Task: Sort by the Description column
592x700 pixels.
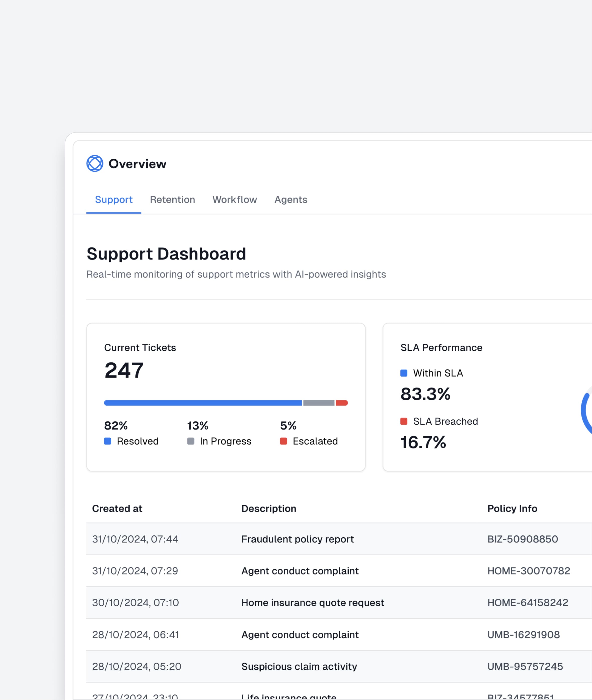Action: pos(268,509)
